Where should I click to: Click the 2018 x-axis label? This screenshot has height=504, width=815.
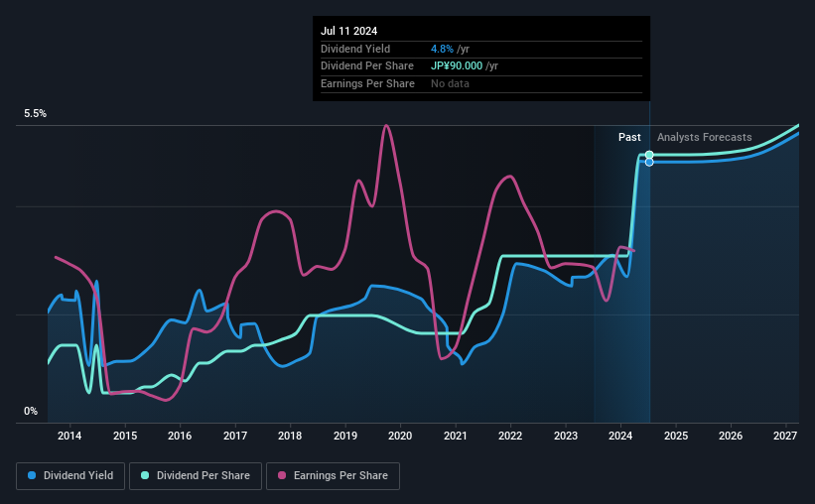290,436
